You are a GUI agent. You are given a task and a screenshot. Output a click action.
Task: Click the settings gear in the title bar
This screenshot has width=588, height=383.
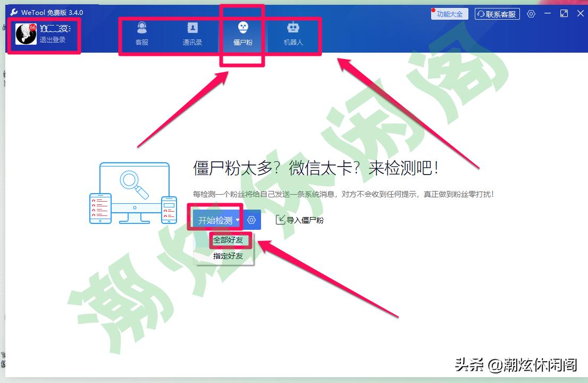tap(531, 14)
